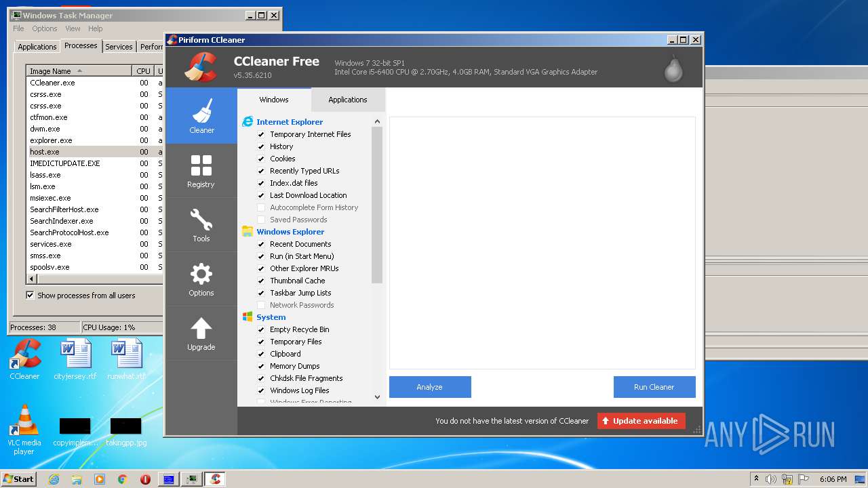Click the Update available button
The image size is (868, 488).
pos(642,421)
